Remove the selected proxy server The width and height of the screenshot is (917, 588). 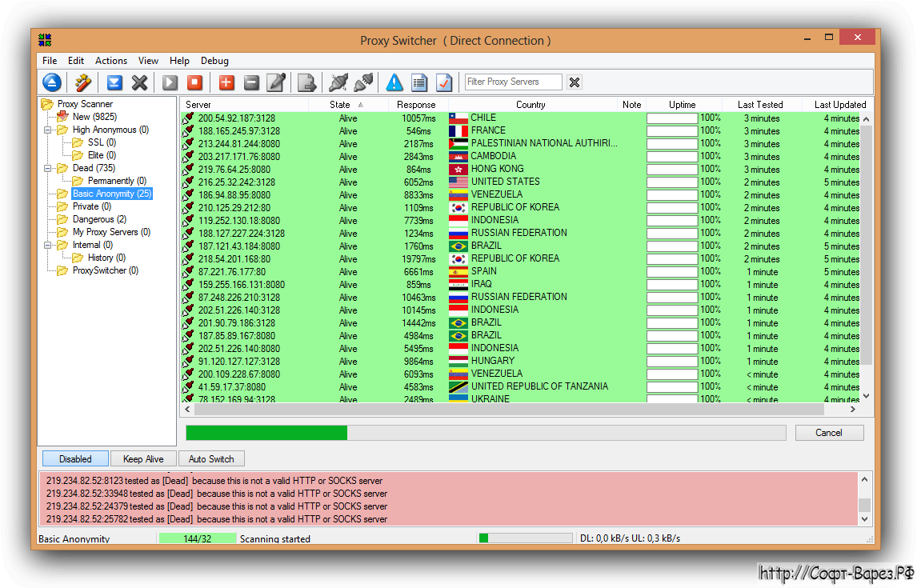250,82
